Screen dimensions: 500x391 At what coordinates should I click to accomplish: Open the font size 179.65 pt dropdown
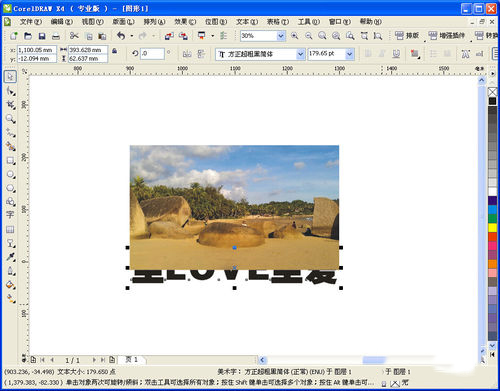tap(350, 54)
